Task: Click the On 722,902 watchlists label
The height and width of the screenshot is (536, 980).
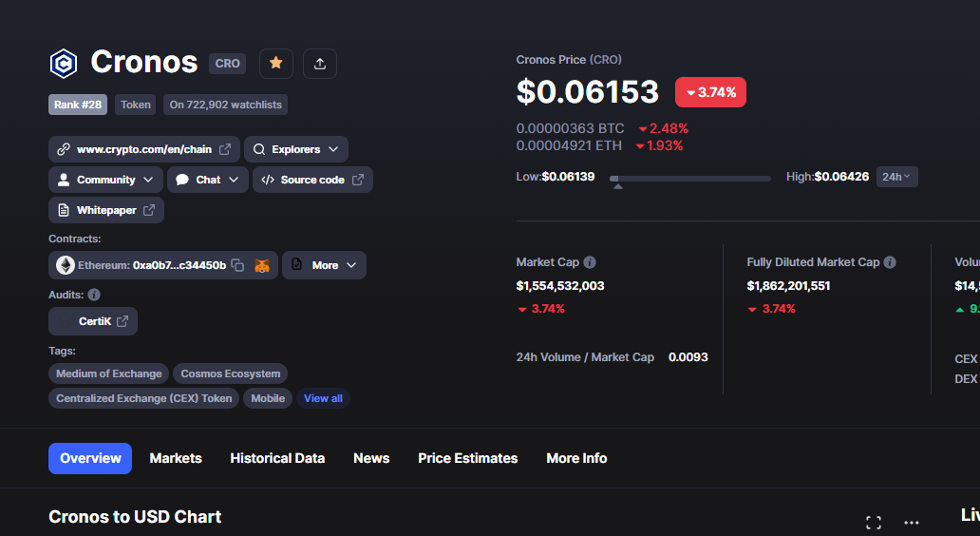Action: (226, 105)
